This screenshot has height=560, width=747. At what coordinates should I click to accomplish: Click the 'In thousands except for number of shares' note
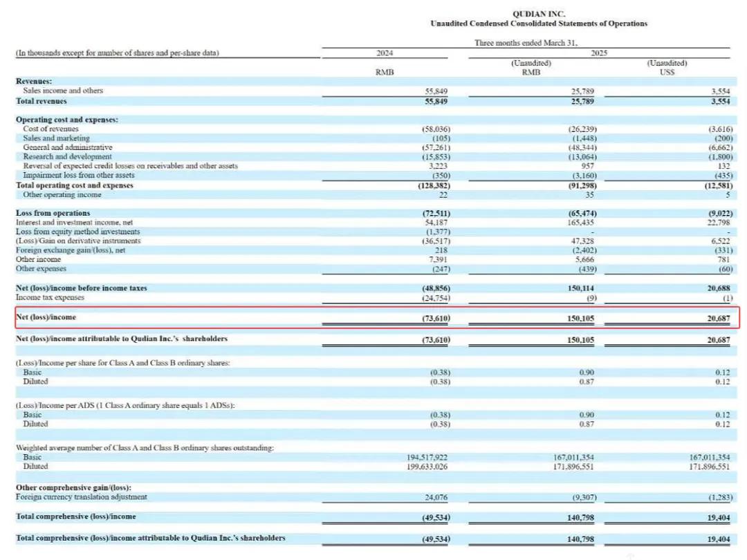click(x=117, y=53)
